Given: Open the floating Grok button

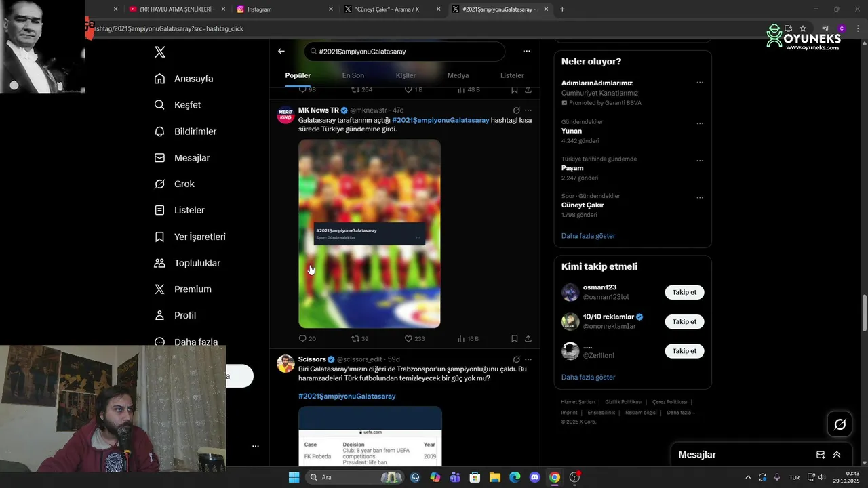Looking at the screenshot, I should [x=840, y=424].
